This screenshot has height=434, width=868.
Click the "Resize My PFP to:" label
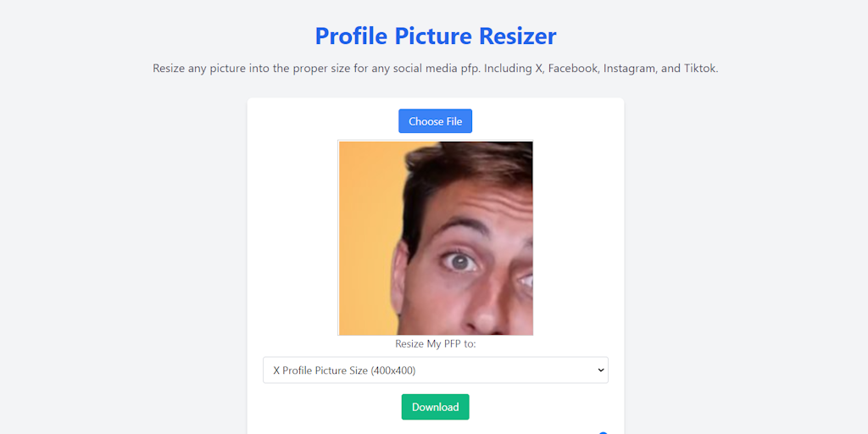tap(435, 344)
